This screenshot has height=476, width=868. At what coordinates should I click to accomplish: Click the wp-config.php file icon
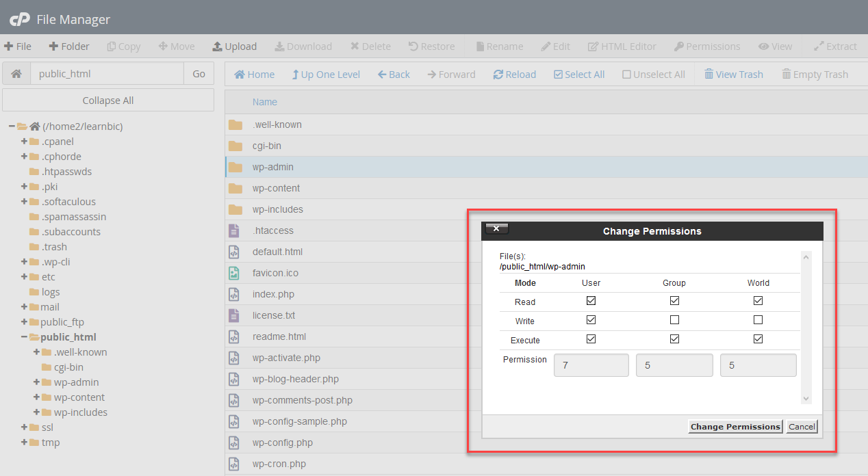point(234,442)
